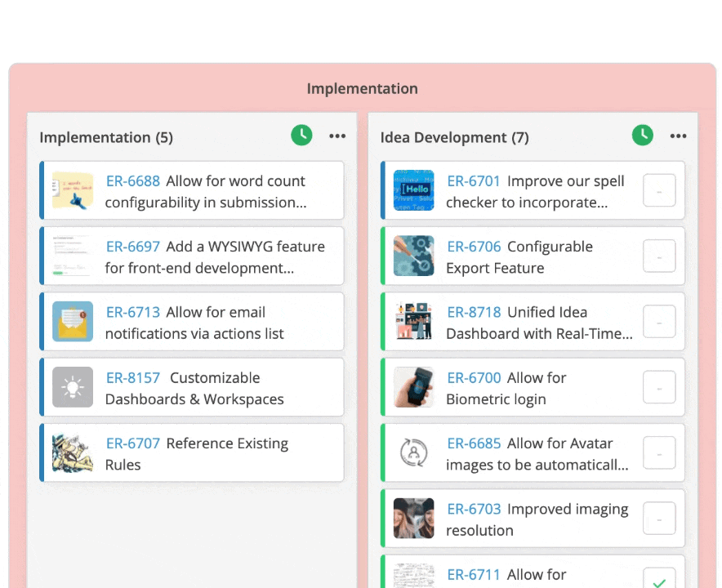Click the two-women photo thumbnail on ER-6703
The height and width of the screenshot is (588, 722).
(413, 519)
